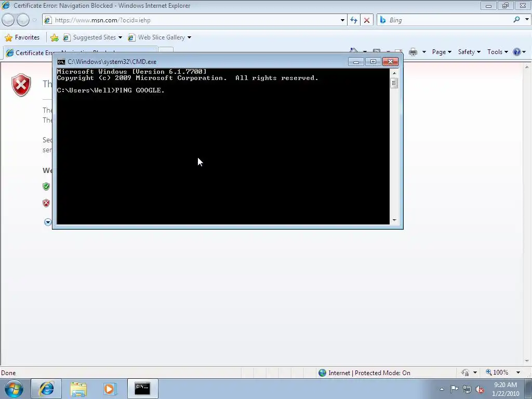Click the CMD window scroll down arrow

click(x=394, y=220)
